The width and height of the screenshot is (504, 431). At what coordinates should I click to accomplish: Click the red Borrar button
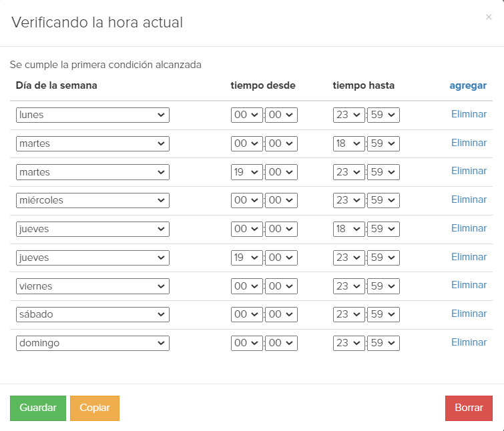coord(469,408)
